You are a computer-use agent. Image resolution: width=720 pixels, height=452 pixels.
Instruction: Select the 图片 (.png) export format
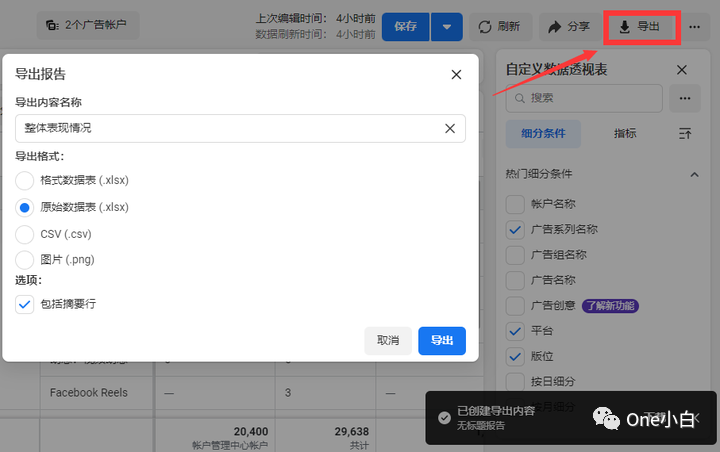(x=24, y=260)
